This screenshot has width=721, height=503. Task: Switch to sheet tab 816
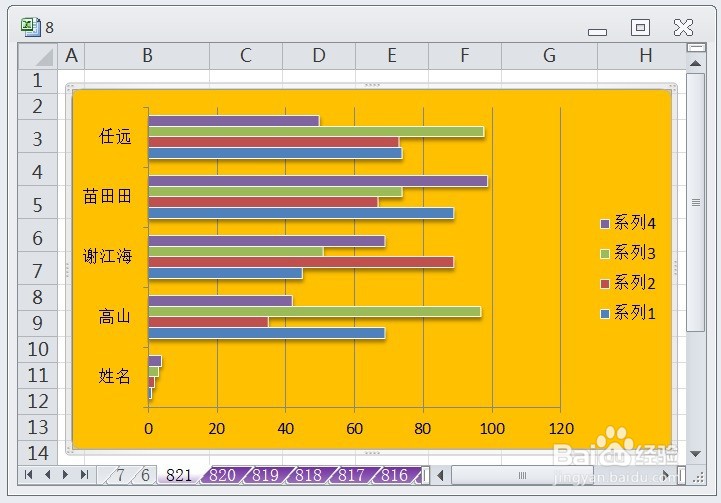(x=395, y=475)
